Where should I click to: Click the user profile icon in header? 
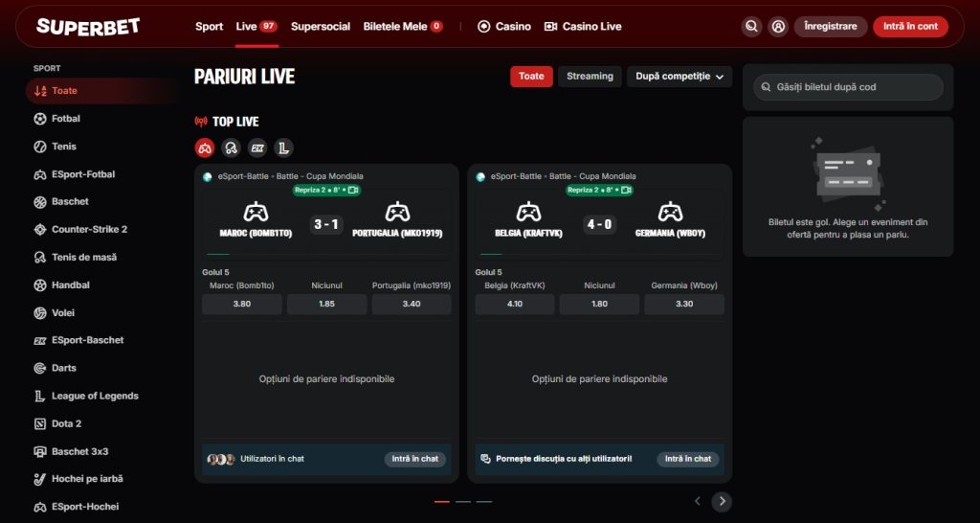(778, 27)
